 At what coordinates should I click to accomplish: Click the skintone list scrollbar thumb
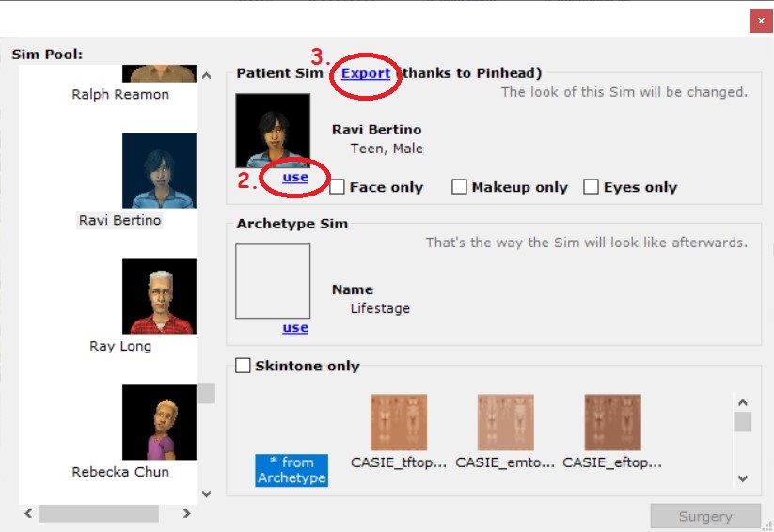tap(742, 422)
